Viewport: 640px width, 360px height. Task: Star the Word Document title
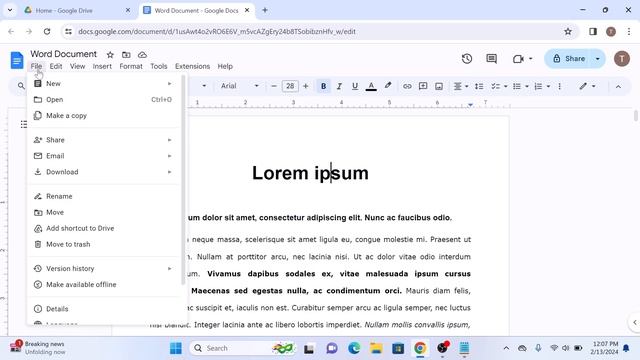point(110,55)
